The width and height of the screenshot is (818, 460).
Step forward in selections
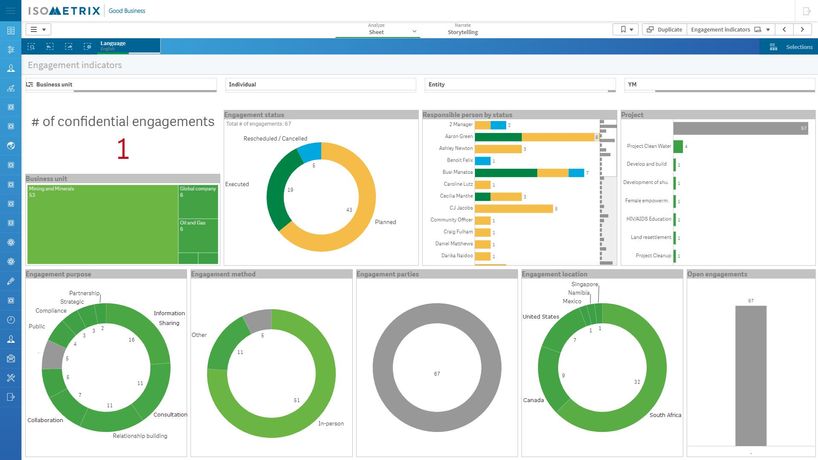click(x=68, y=46)
